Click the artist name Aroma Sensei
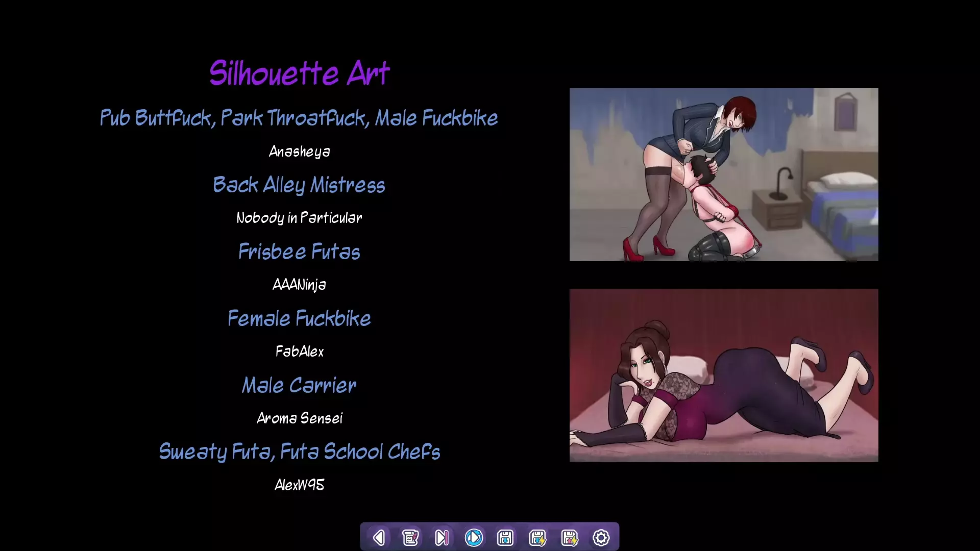 coord(299,418)
